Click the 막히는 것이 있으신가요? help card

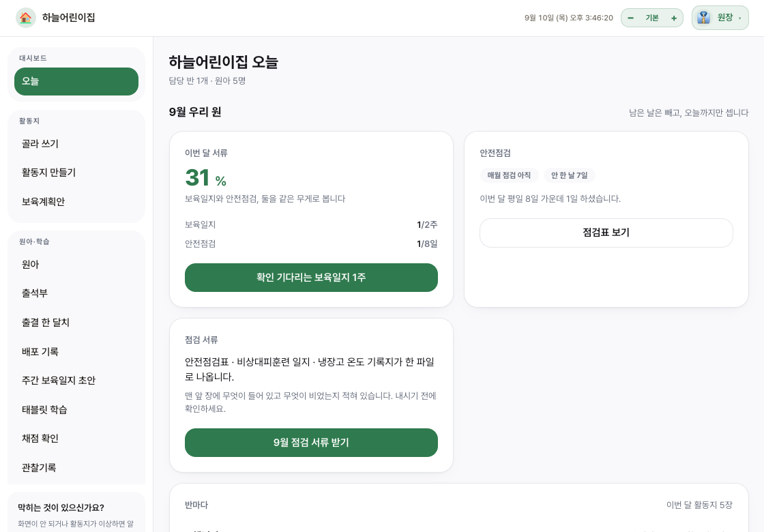76,512
